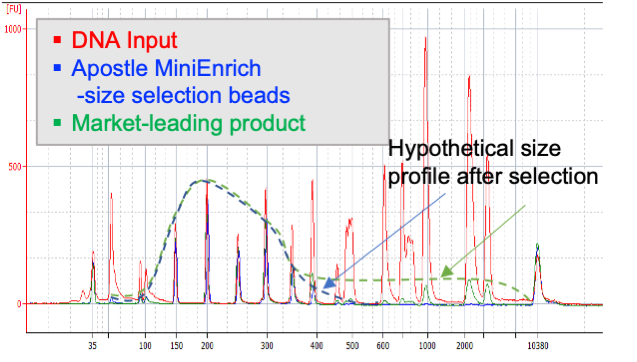
Task: Click the 300 x-axis label
Action: pos(267,346)
